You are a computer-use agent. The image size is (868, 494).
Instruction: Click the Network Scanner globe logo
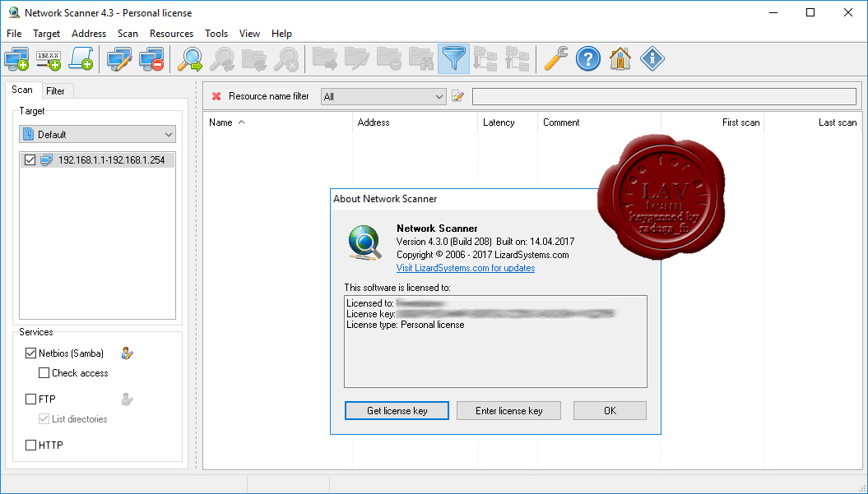(364, 242)
